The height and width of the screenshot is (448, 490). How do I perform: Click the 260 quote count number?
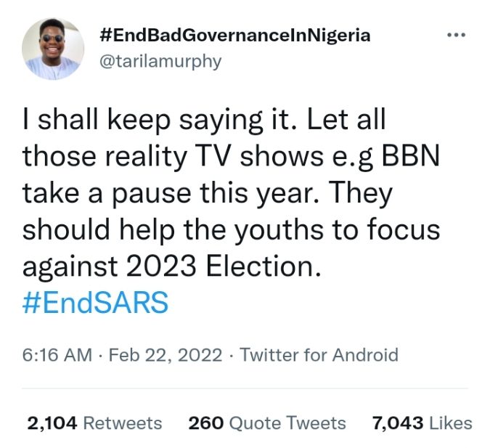(204, 423)
